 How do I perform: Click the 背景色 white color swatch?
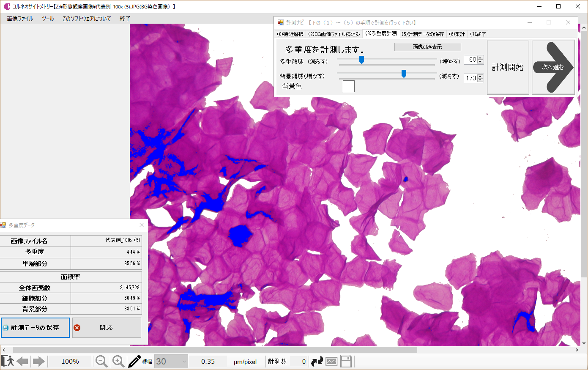pyautogui.click(x=348, y=86)
